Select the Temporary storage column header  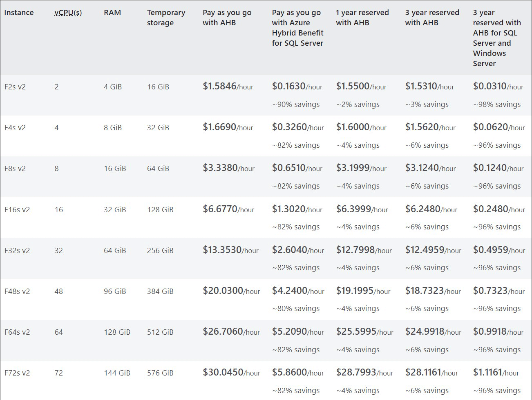166,18
